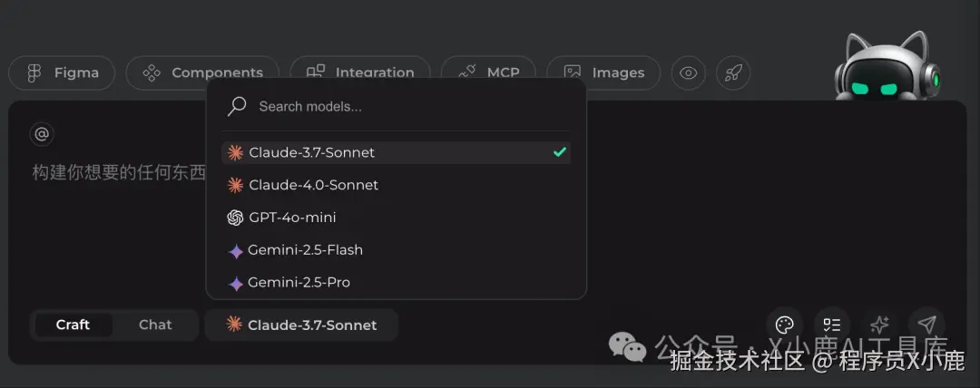
Task: Open the Images button
Action: (607, 73)
